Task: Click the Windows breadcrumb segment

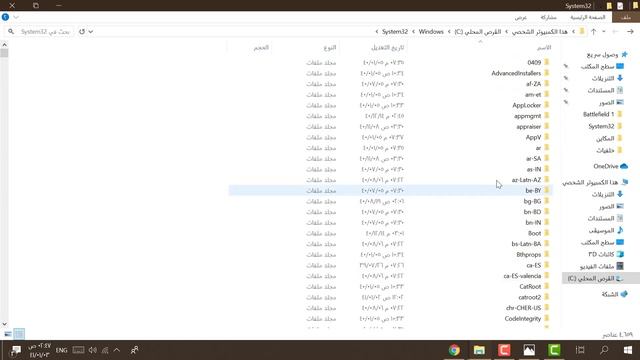Action: [431, 31]
